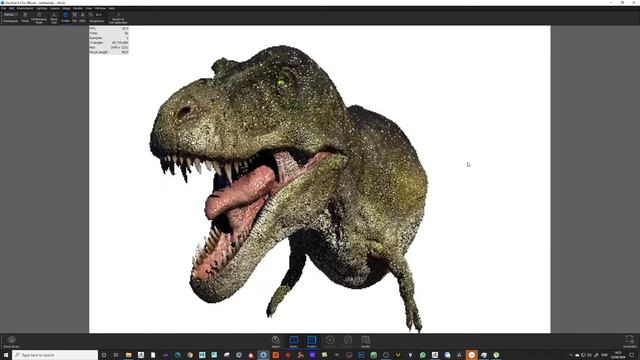Open WhatsApp from the taskbar

tap(422, 355)
